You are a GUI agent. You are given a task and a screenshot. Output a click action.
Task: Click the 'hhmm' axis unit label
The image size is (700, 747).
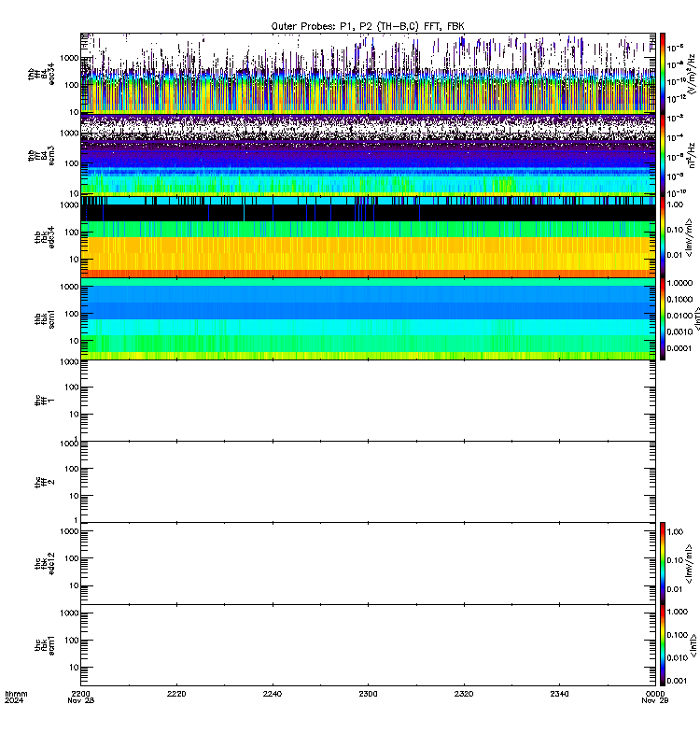[16, 694]
